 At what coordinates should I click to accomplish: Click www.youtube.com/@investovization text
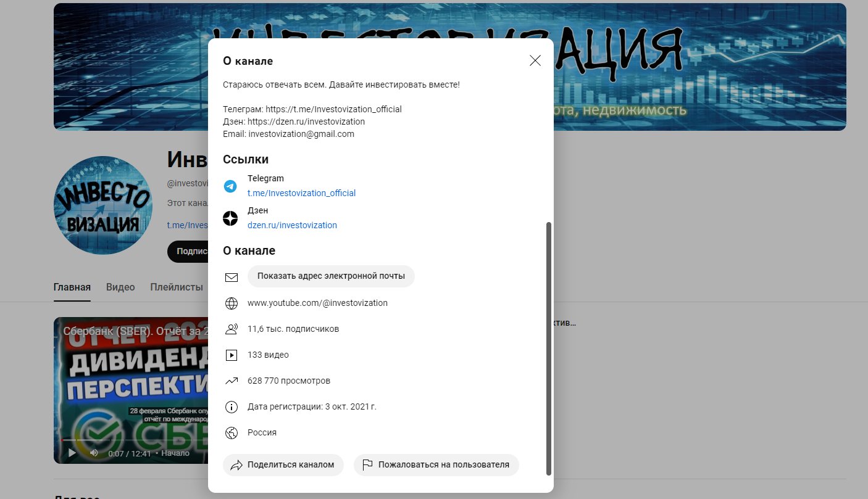click(x=317, y=303)
